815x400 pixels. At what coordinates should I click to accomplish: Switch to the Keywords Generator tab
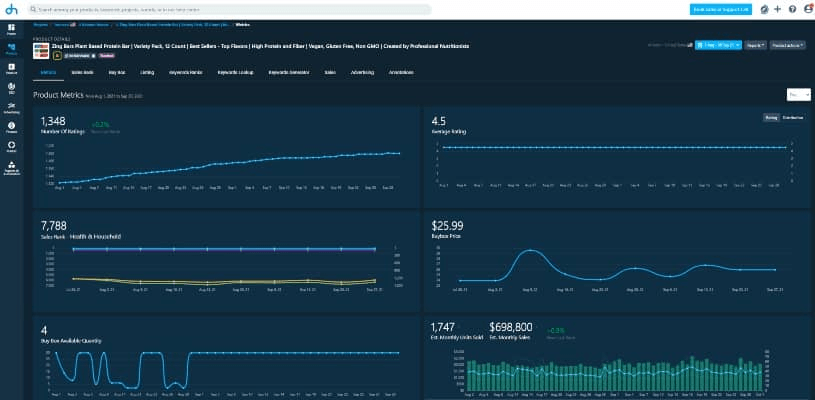tap(289, 73)
